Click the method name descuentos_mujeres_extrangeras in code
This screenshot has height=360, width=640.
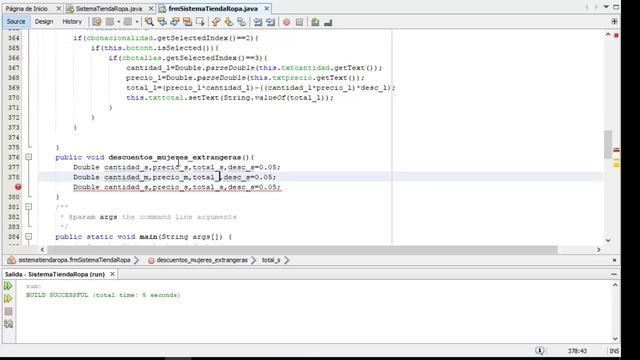point(174,157)
